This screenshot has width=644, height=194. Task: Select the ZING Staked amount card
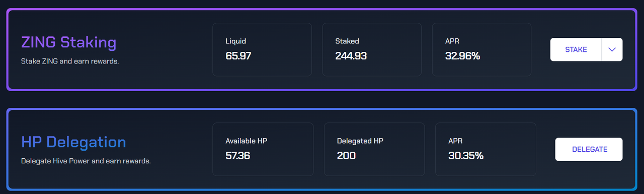(372, 49)
